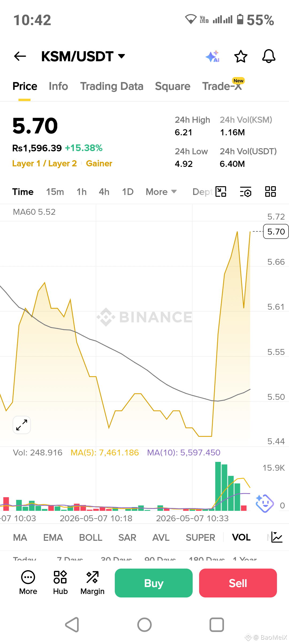This screenshot has height=644, width=289.
Task: Select the Time chart interval
Action: (x=23, y=192)
